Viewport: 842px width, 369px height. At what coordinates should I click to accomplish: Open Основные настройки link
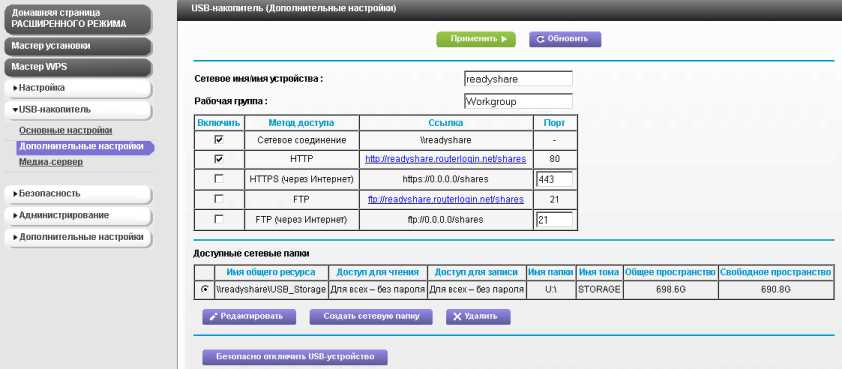[66, 131]
